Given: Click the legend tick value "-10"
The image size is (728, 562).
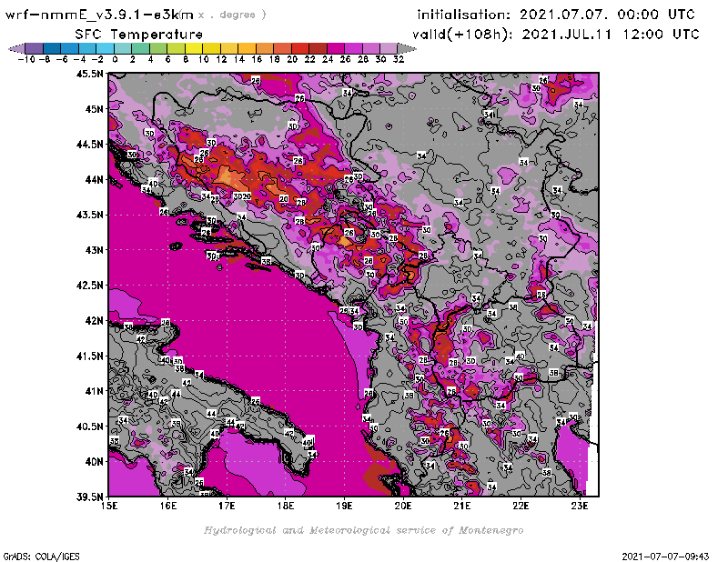Looking at the screenshot, I should [26, 60].
